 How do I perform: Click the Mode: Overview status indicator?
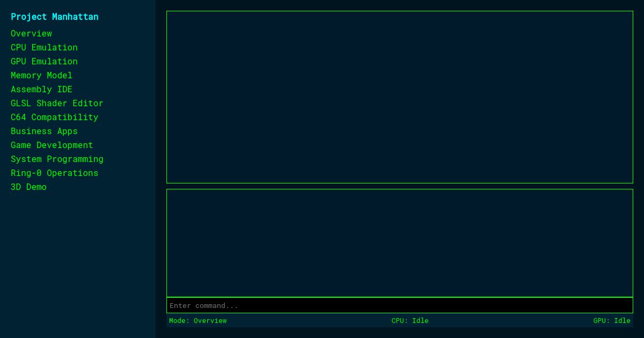tap(197, 320)
